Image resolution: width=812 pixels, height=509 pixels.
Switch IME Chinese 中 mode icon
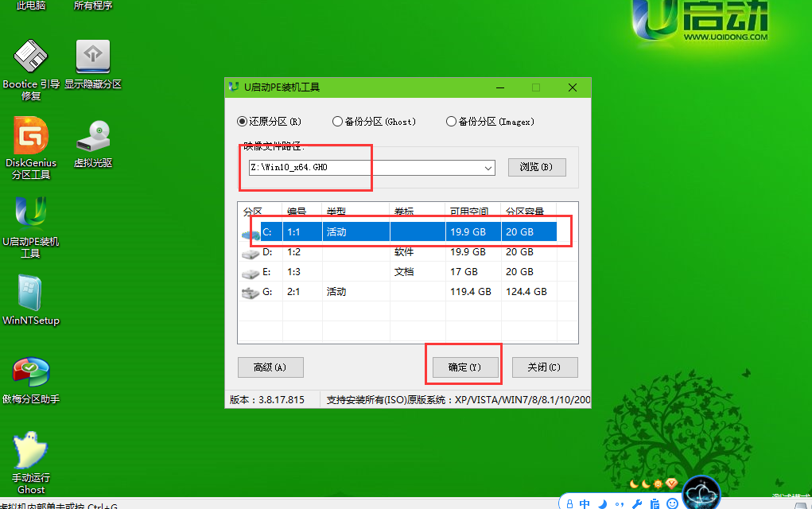(585, 503)
